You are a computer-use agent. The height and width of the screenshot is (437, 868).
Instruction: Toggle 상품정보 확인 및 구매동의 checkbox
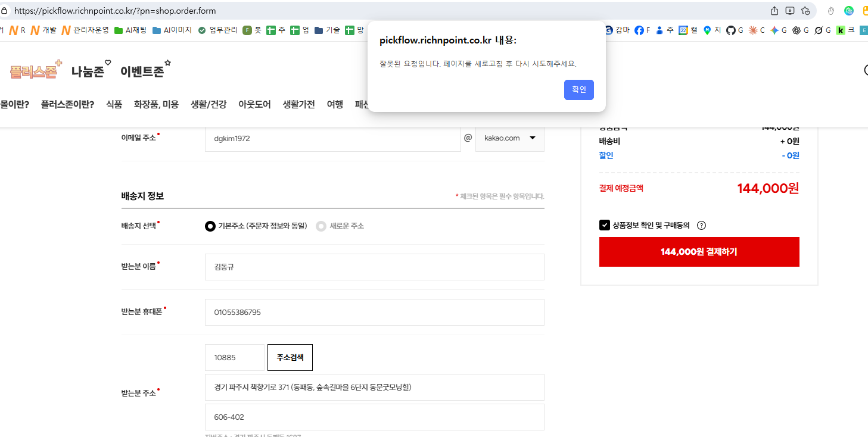click(x=605, y=225)
